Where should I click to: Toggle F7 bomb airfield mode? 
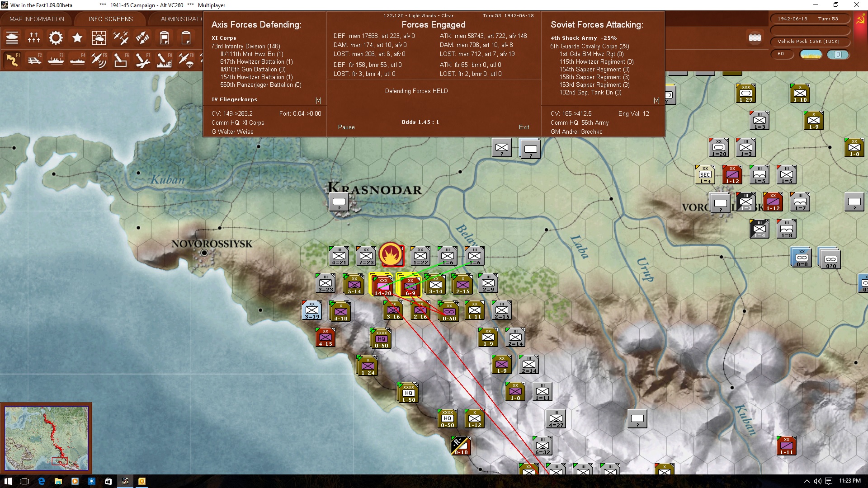click(142, 60)
